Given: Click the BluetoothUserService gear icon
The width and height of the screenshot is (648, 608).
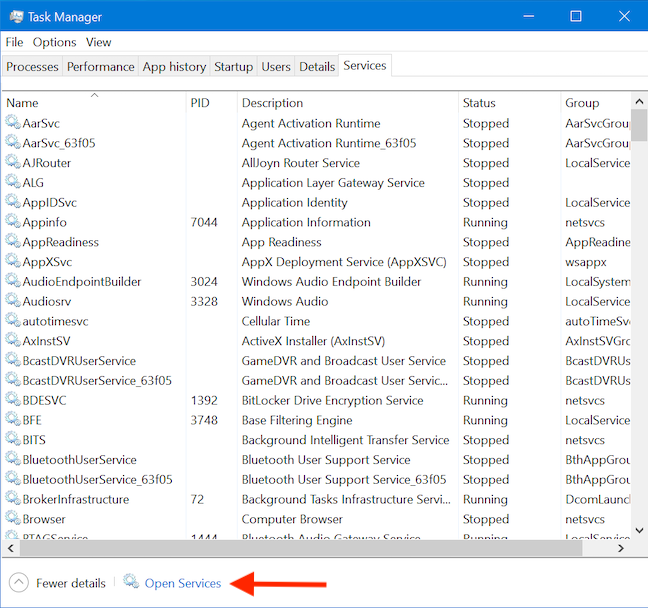Looking at the screenshot, I should tap(13, 460).
